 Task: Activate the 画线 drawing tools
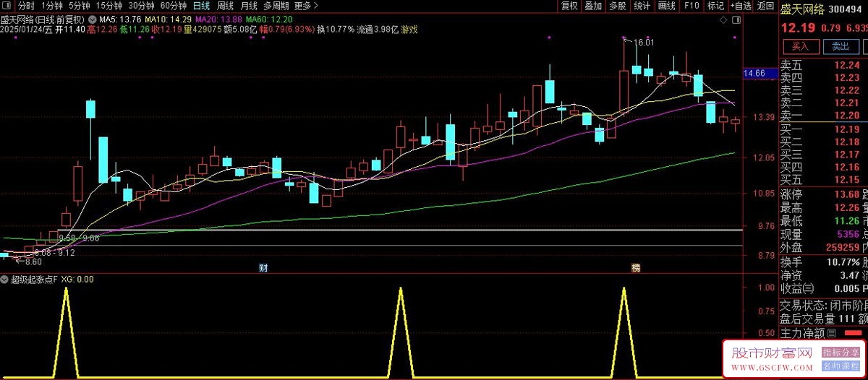tap(666, 6)
